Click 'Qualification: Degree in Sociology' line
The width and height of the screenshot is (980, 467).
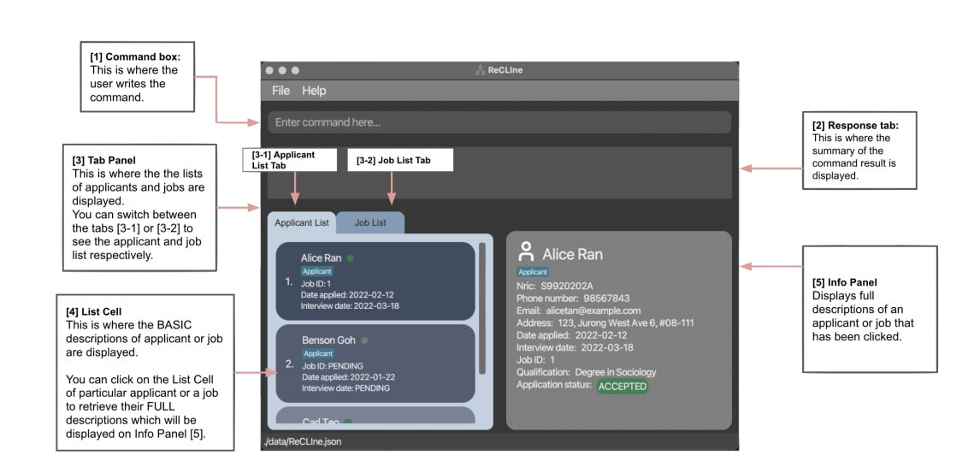click(587, 372)
